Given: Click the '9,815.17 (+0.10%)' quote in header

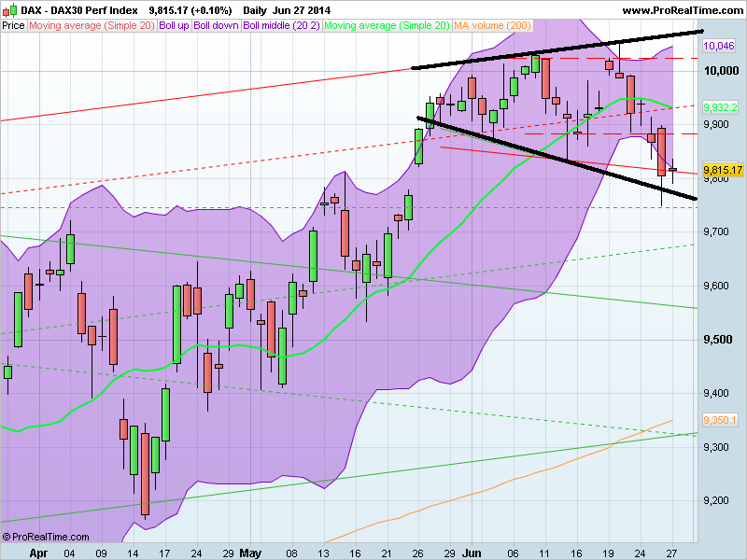Looking at the screenshot, I should [x=190, y=10].
